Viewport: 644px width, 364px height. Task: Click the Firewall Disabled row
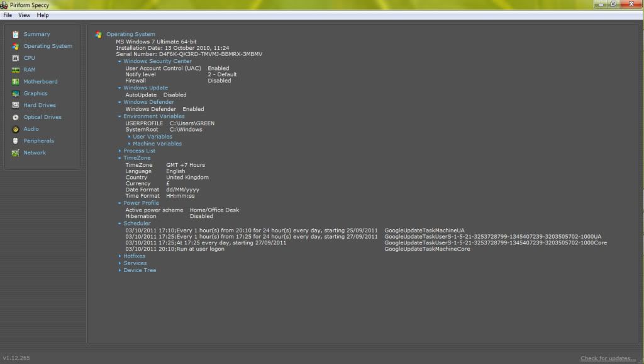pyautogui.click(x=178, y=81)
